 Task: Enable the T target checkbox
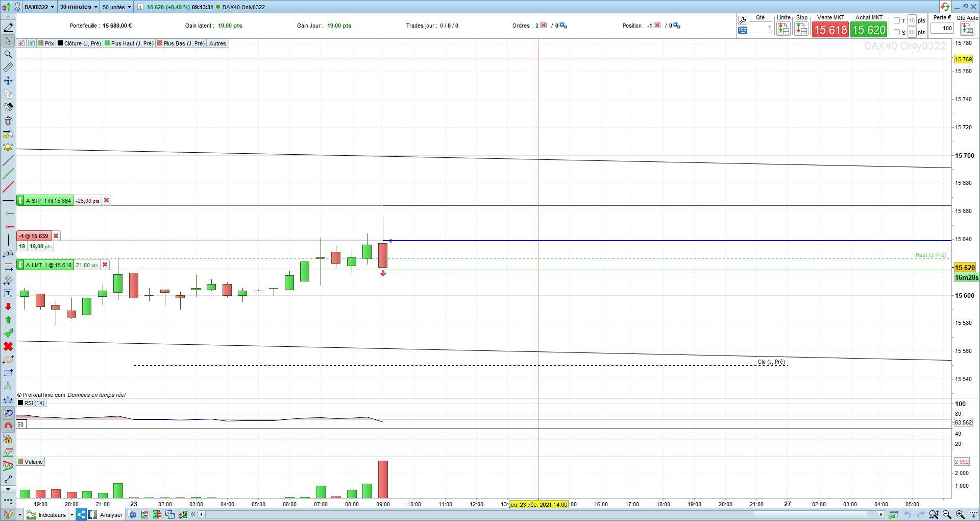pyautogui.click(x=897, y=21)
